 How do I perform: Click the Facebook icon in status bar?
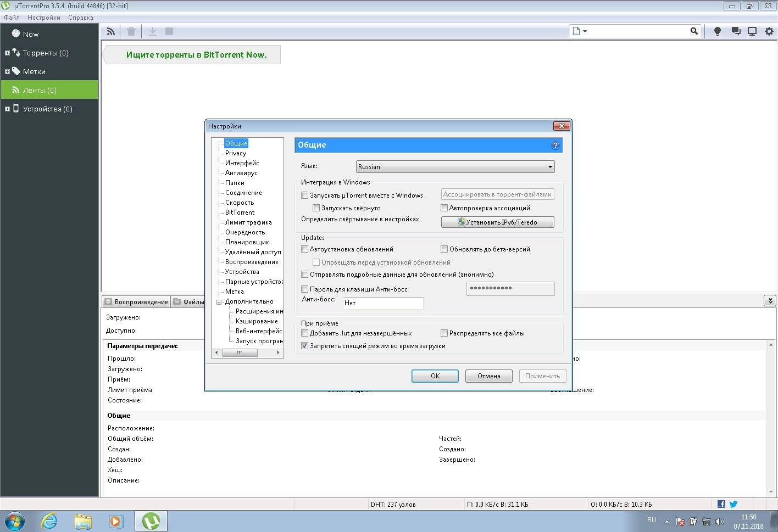pyautogui.click(x=721, y=504)
